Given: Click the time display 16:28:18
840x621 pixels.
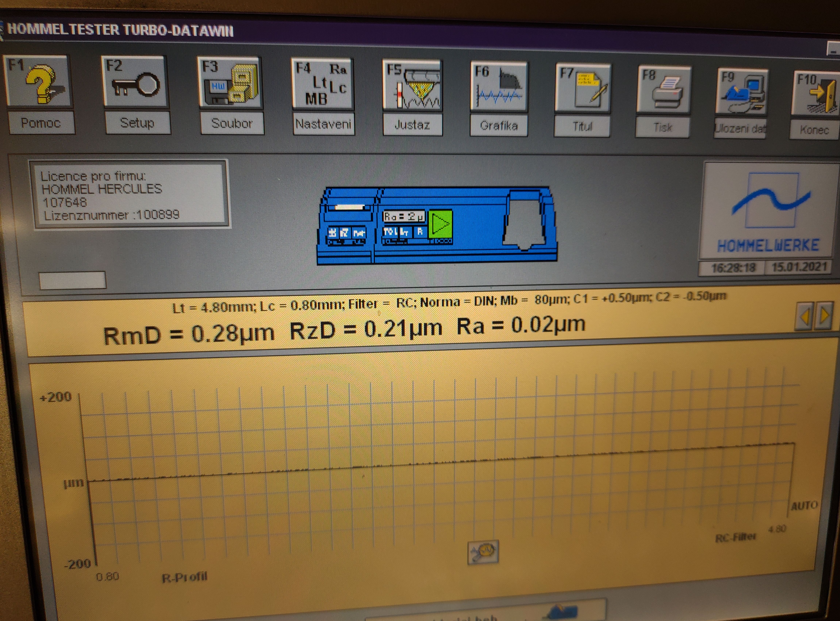Looking at the screenshot, I should pyautogui.click(x=733, y=268).
